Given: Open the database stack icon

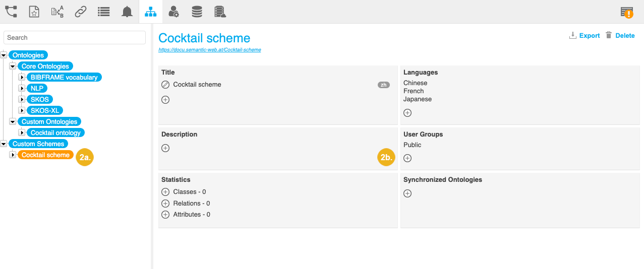Looking at the screenshot, I should pos(197,12).
